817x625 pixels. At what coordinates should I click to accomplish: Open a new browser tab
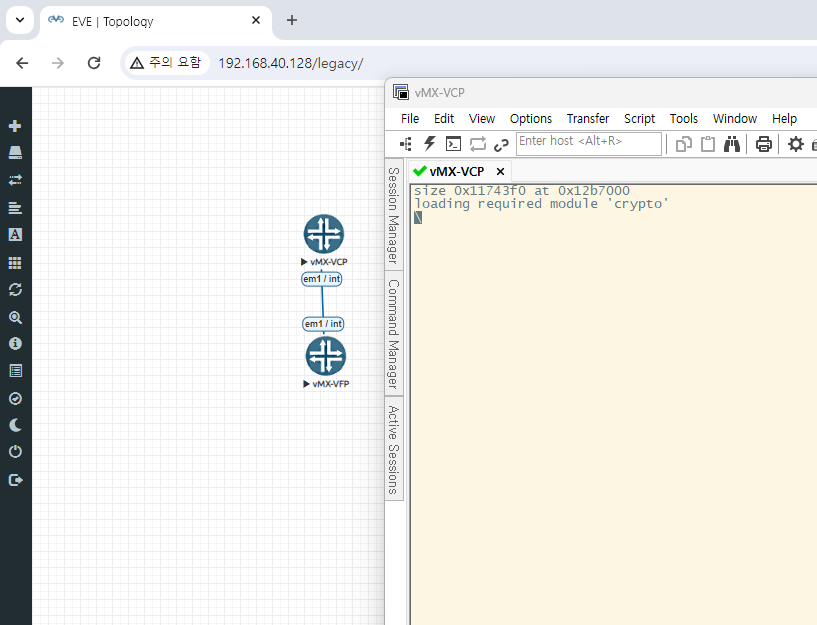coord(292,20)
